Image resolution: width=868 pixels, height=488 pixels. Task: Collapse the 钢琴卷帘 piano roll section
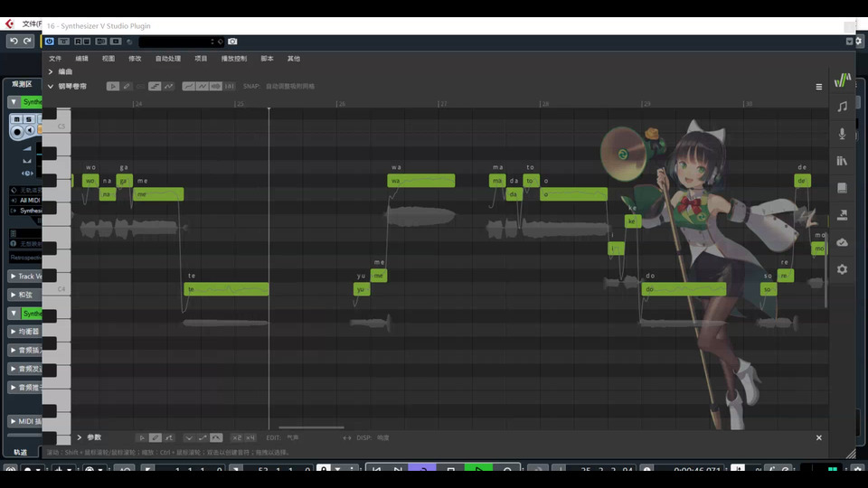click(51, 87)
